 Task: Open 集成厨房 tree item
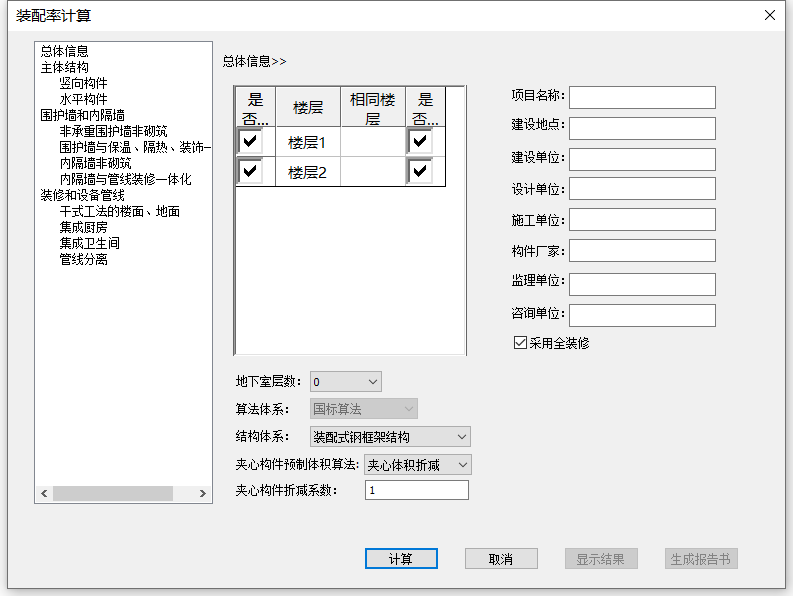[83, 228]
